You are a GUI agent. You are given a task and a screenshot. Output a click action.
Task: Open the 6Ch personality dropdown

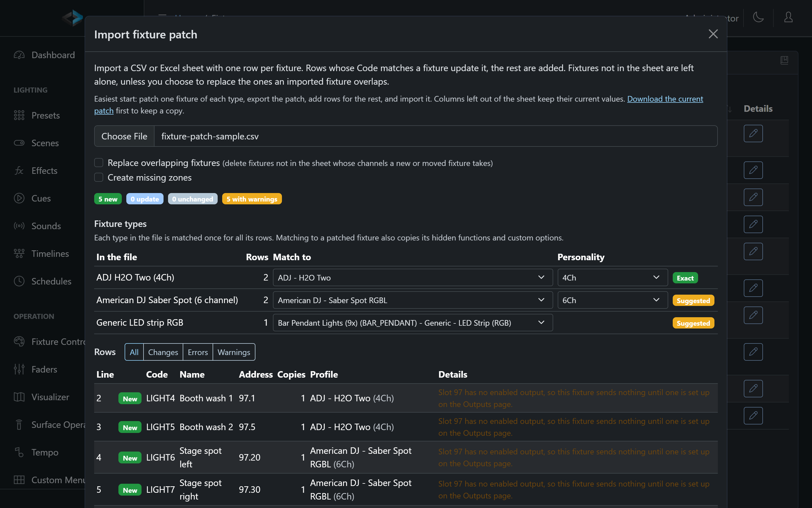612,300
